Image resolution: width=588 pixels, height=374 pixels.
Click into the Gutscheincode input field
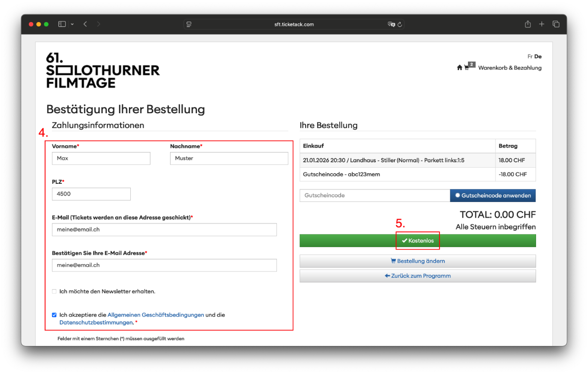click(x=374, y=196)
